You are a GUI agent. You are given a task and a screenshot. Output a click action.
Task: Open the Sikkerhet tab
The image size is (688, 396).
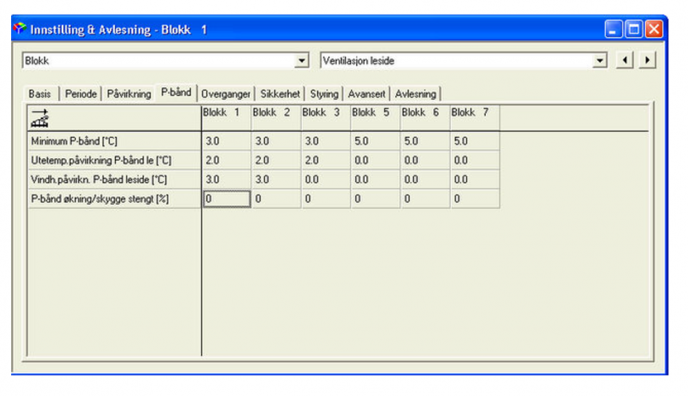click(x=280, y=94)
